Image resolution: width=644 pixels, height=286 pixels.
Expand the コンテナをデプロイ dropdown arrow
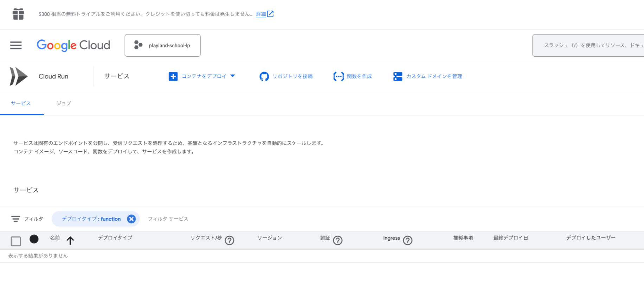click(x=233, y=76)
